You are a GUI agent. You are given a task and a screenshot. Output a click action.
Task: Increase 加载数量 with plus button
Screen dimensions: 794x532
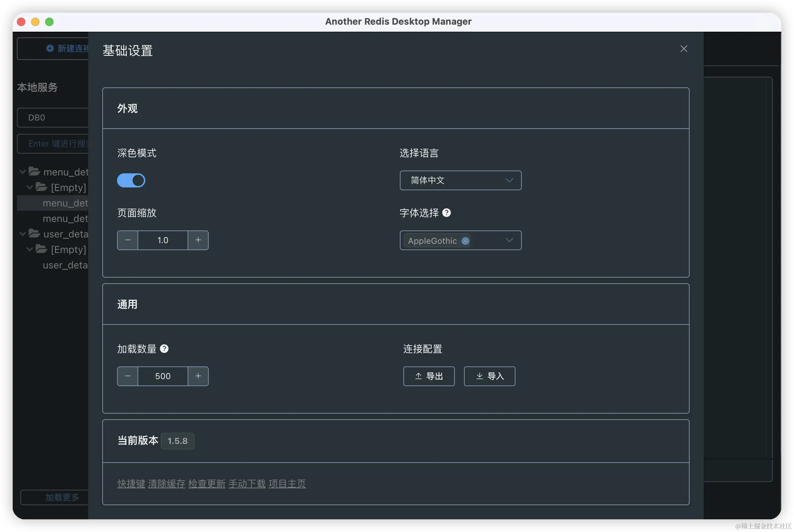tap(198, 376)
